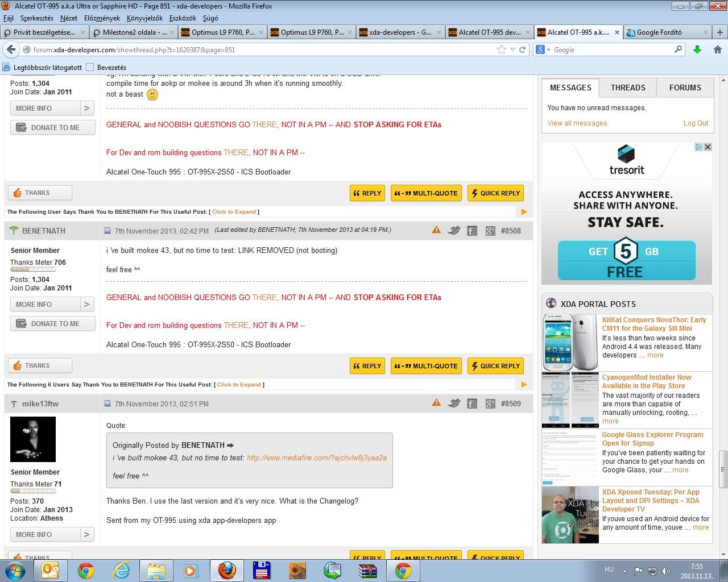Expand MORE INFO arrow on post #8508
This screenshot has width=728, height=582.
[x=86, y=304]
